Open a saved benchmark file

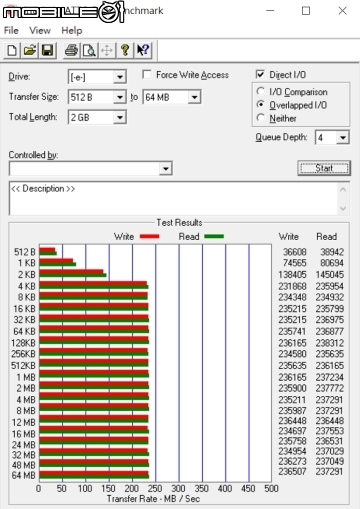click(x=30, y=51)
